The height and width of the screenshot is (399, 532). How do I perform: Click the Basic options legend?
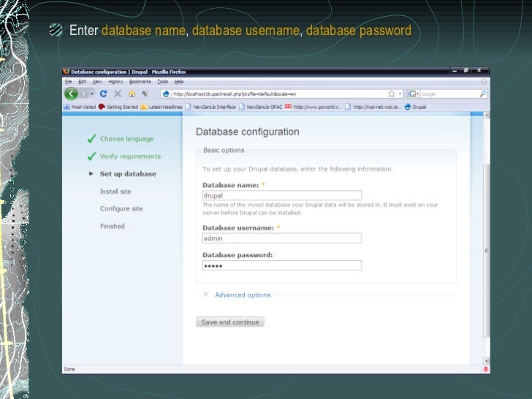(x=224, y=150)
